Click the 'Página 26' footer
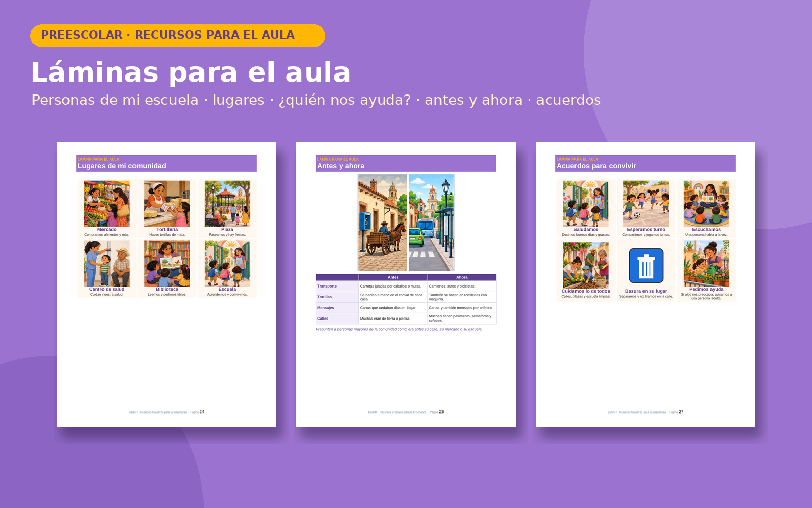 [437, 412]
